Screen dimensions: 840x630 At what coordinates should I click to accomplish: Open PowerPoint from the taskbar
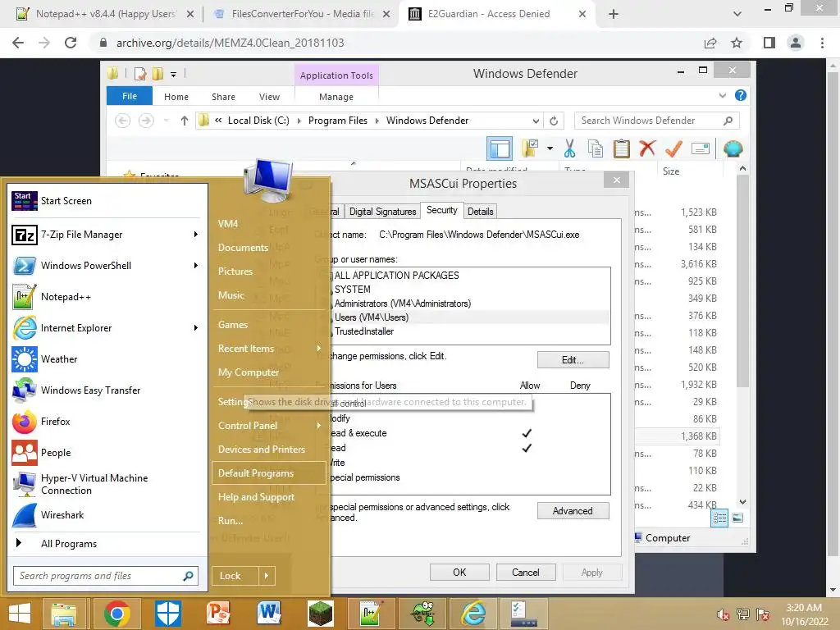(218, 614)
